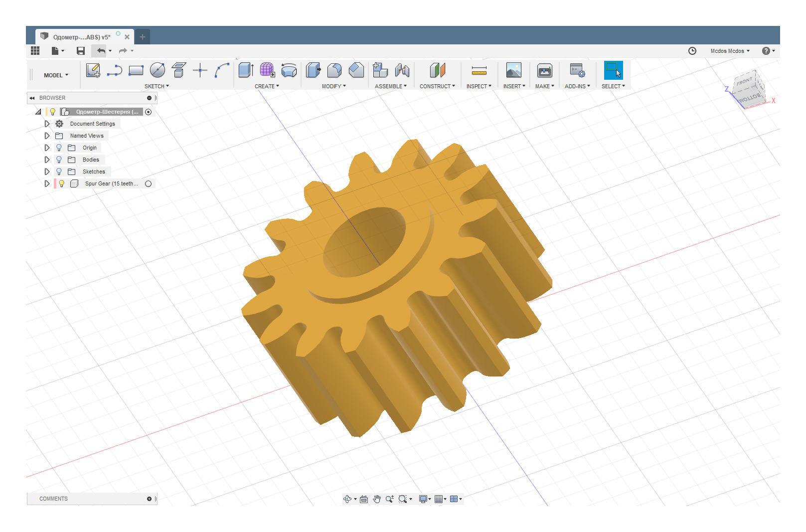
Task: Open the ASSEMBLE menu
Action: click(x=391, y=86)
